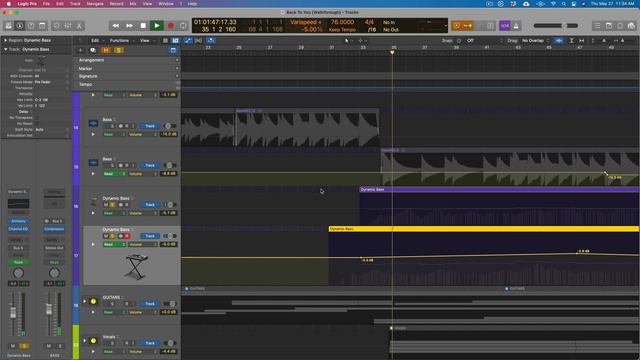640x360 pixels.
Task: Open the Window menu
Action: 166,4
